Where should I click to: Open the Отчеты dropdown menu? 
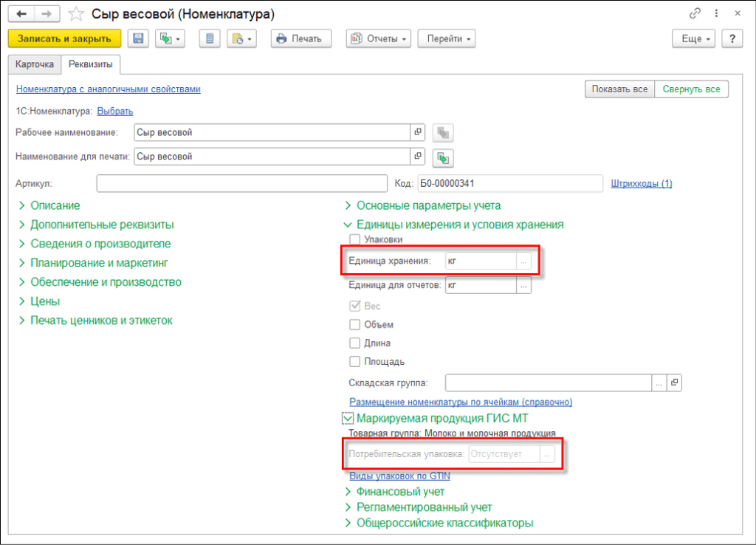click(x=379, y=39)
